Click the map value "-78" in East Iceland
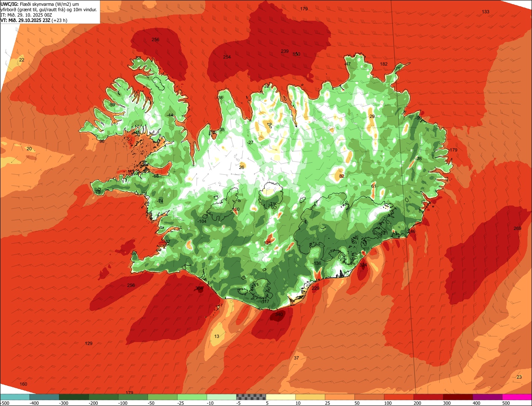 [x=418, y=159]
